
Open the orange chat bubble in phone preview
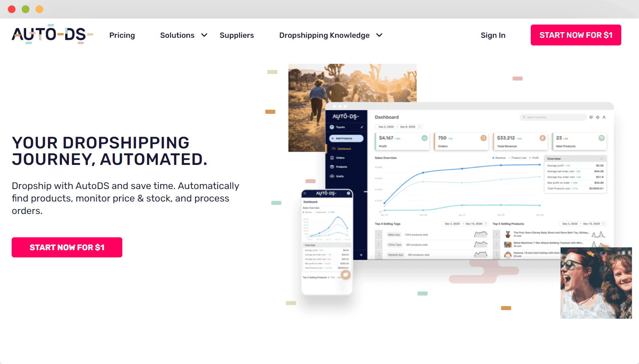(346, 275)
